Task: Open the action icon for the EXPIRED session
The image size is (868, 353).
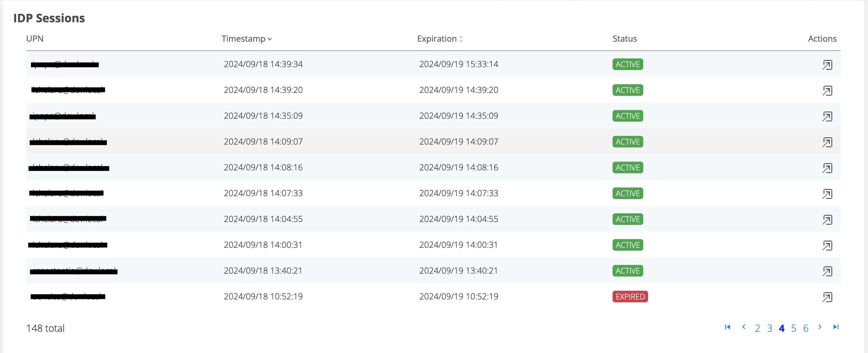Action: pos(827,297)
